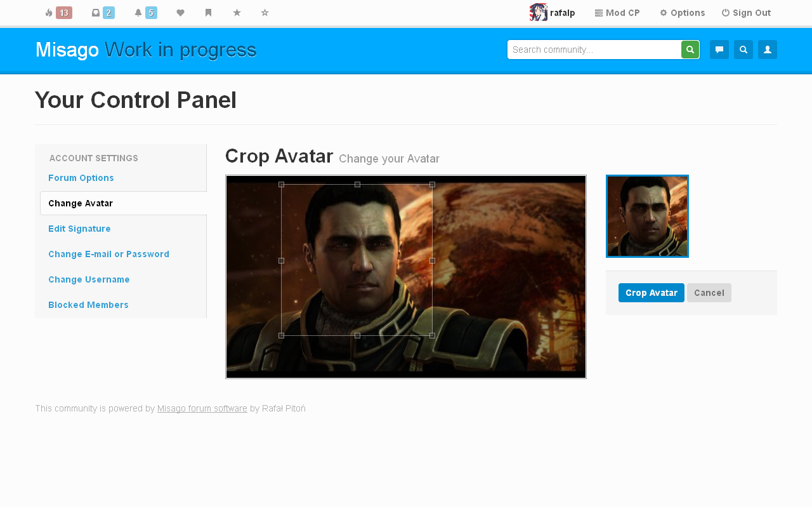The width and height of the screenshot is (812, 508).
Task: Click the cropped avatar preview thumbnail
Action: (x=647, y=216)
